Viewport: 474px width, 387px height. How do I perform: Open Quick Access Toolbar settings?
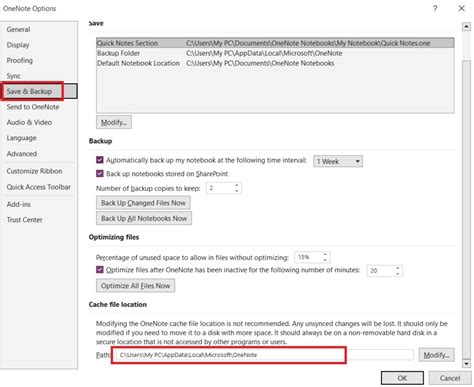click(39, 187)
